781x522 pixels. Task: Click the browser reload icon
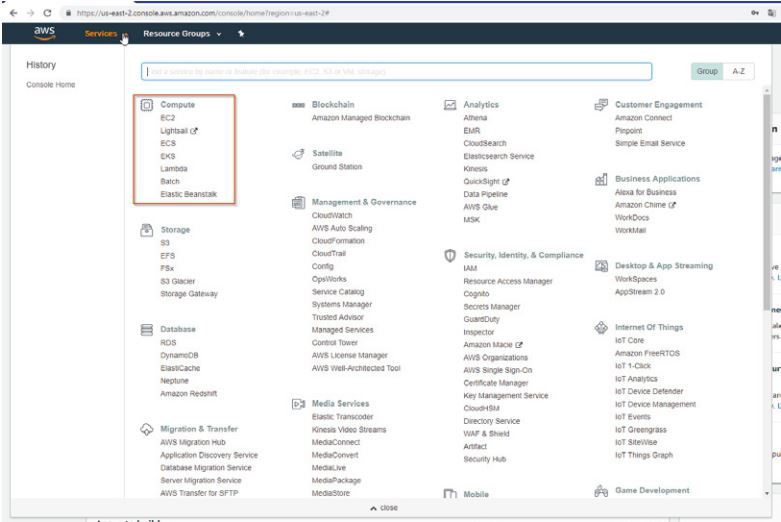pyautogui.click(x=47, y=13)
